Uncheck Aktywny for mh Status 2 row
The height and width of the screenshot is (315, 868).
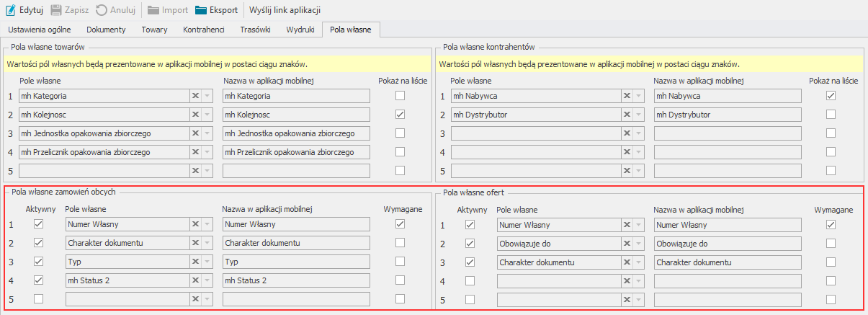(x=38, y=280)
